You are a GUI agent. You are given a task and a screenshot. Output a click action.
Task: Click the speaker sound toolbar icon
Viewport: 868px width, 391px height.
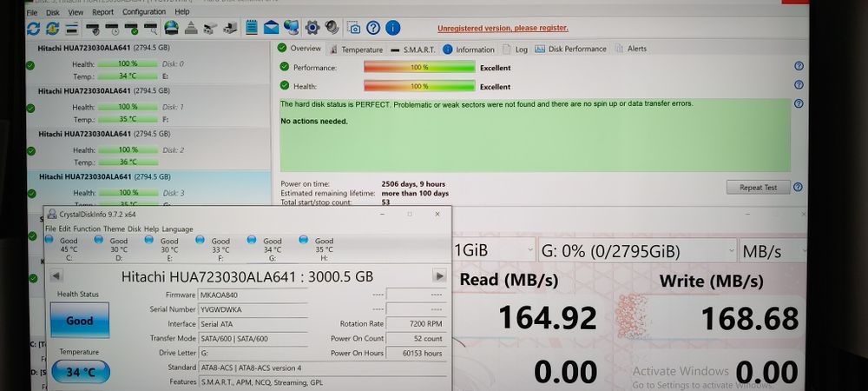332,27
